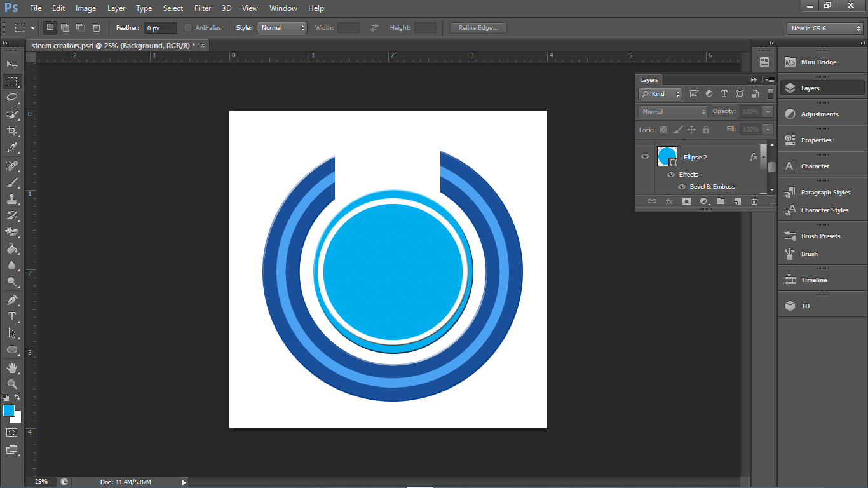The height and width of the screenshot is (488, 868).
Task: Open the Kind filter type dropdown
Action: [660, 93]
